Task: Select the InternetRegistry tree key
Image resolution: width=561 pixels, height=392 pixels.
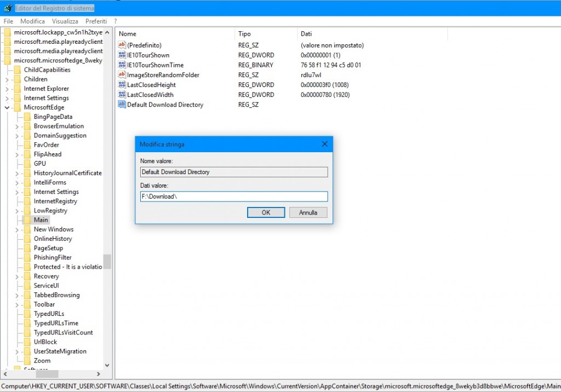Action: [55, 201]
